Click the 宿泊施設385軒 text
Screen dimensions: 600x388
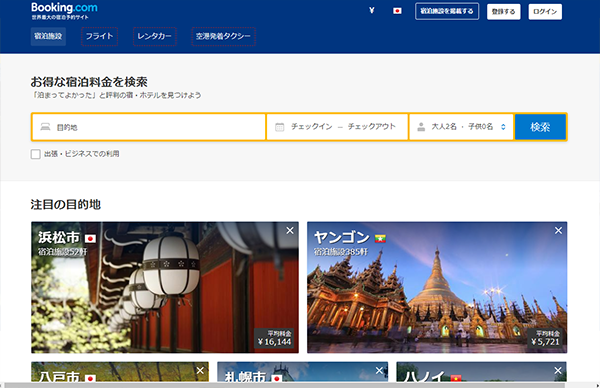[341, 252]
